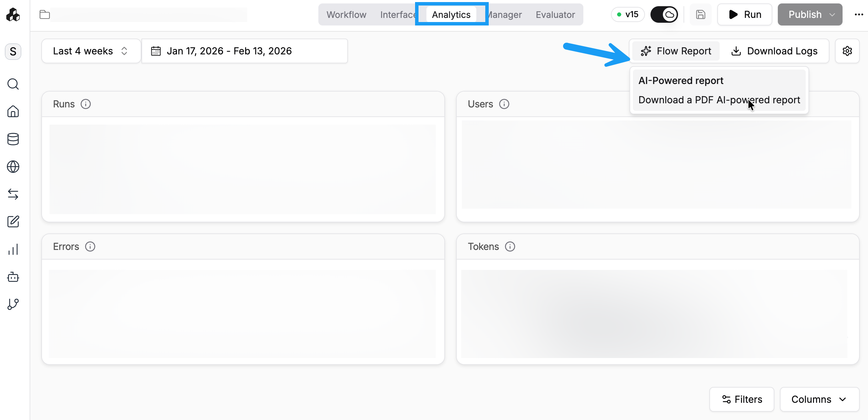Open the git branch sidebar icon
This screenshot has width=868, height=420.
pos(13,304)
